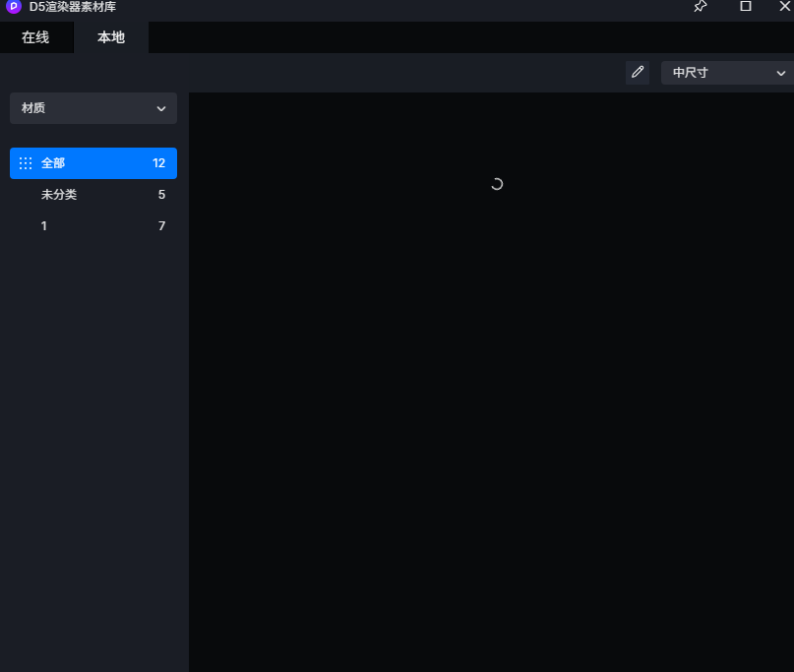Viewport: 794px width, 672px height.
Task: Click the count 12 in 全部 row
Action: tap(158, 163)
